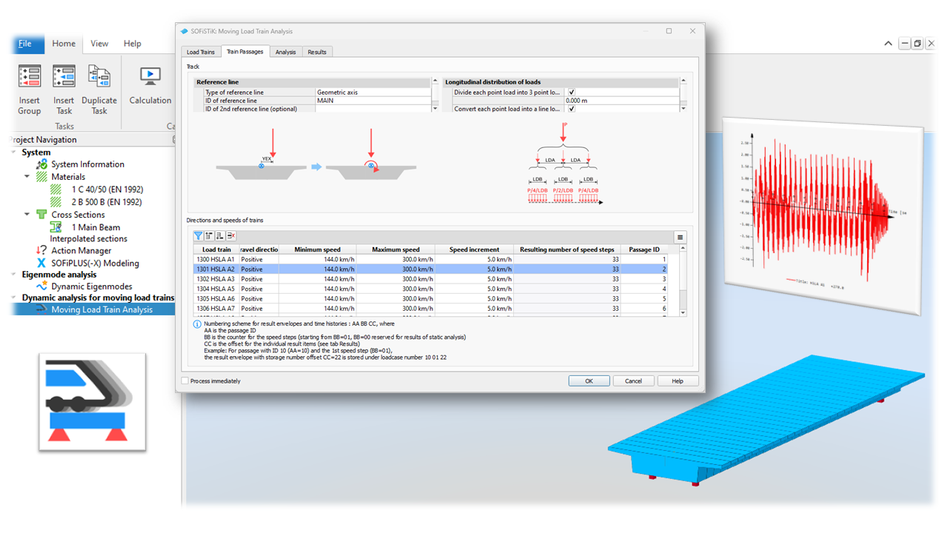Enable the Process immediately checkbox
The height and width of the screenshot is (533, 948).
point(185,381)
